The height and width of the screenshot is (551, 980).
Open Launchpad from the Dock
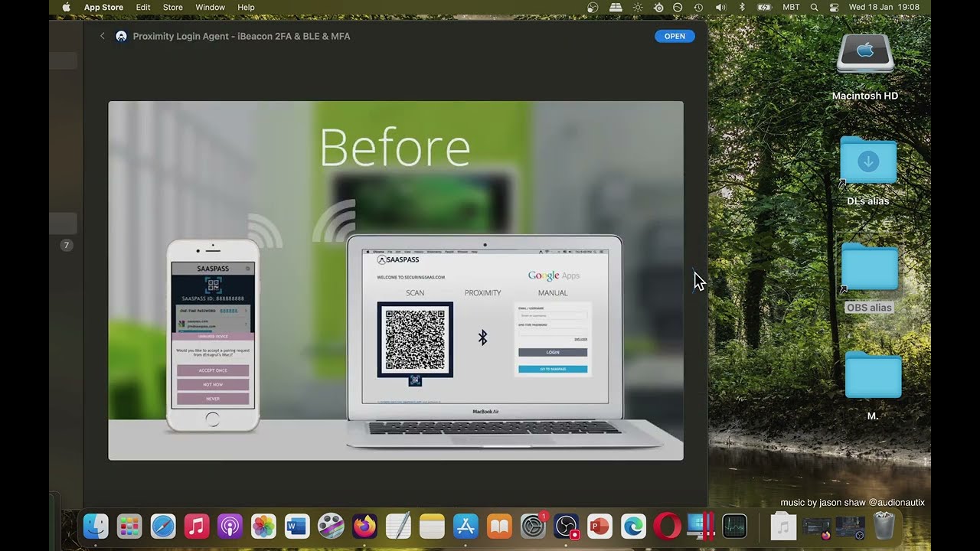coord(129,526)
